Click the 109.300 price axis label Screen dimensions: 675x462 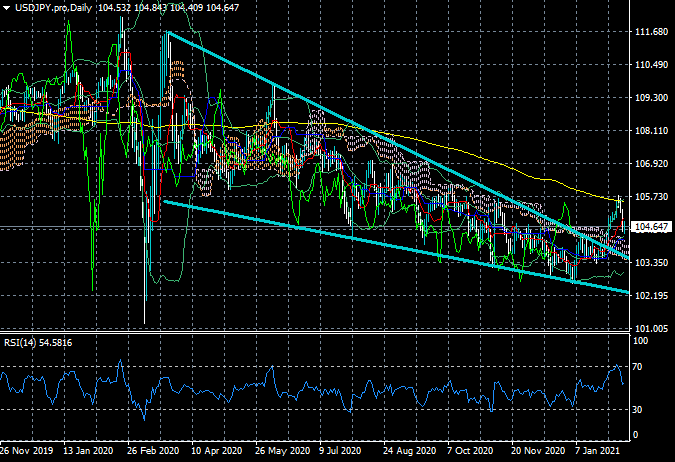coord(651,98)
